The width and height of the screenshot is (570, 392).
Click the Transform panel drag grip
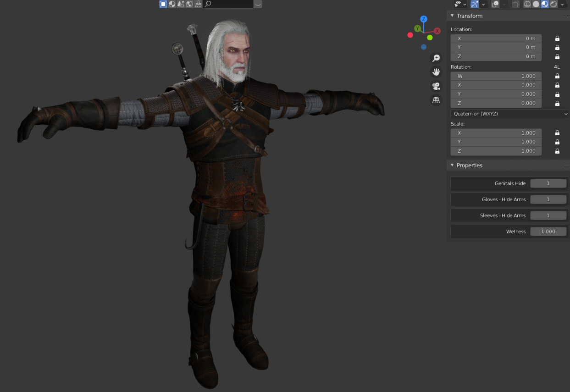pos(566,16)
